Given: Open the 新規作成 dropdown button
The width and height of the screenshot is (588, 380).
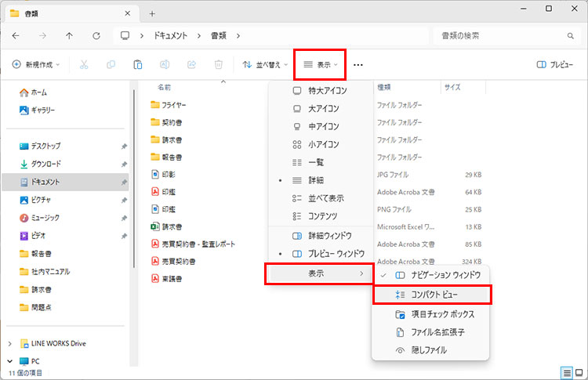Looking at the screenshot, I should [39, 65].
